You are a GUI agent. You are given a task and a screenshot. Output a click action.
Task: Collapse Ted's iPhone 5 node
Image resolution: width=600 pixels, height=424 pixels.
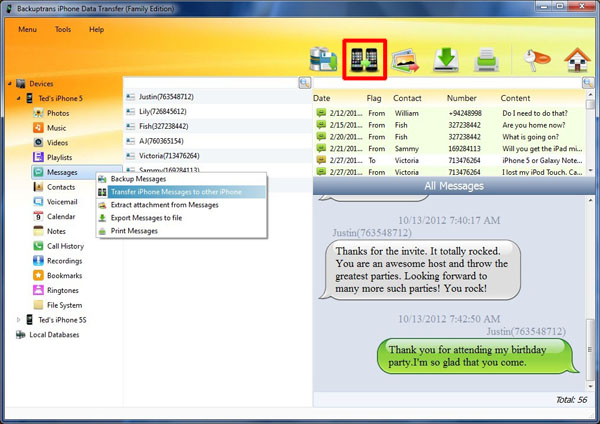[x=18, y=98]
